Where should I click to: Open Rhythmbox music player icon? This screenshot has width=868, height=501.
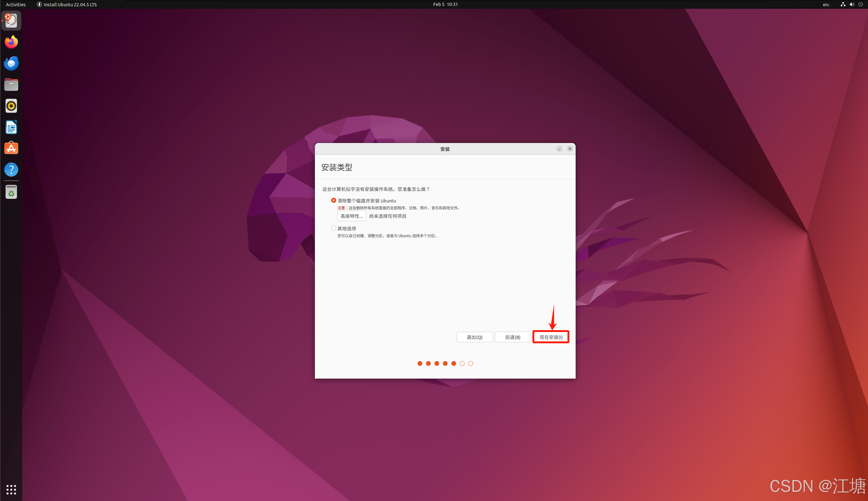pos(11,106)
